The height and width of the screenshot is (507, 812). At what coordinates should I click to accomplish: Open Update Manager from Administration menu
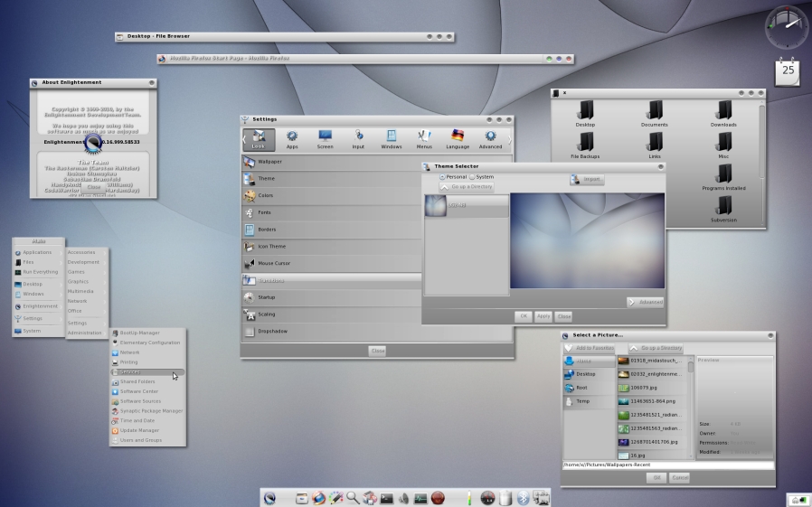(147, 430)
